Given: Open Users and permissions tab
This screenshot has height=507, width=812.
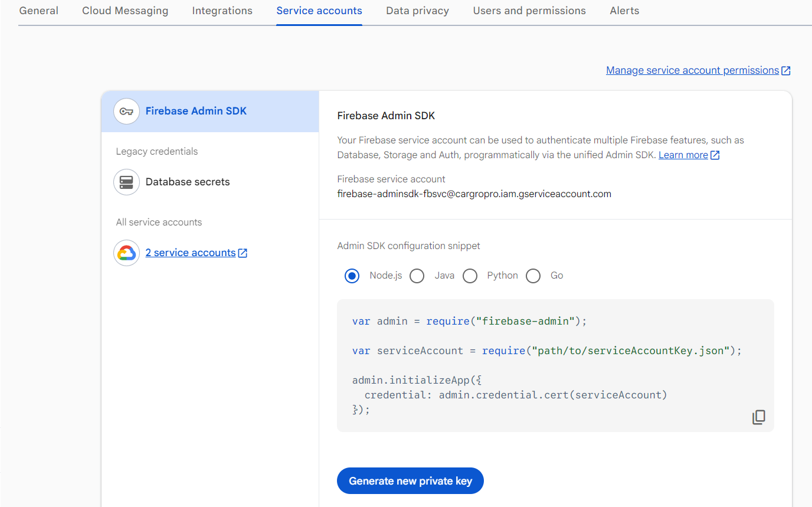Looking at the screenshot, I should pos(529,11).
